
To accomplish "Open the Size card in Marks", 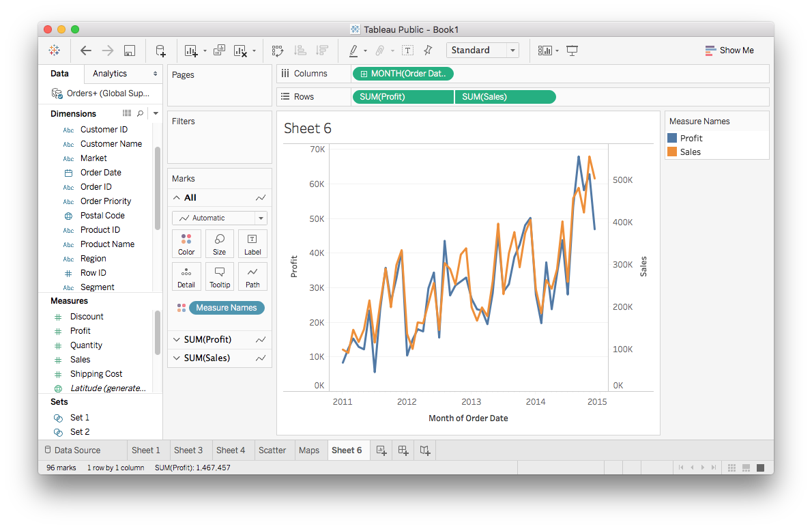I will click(x=220, y=244).
